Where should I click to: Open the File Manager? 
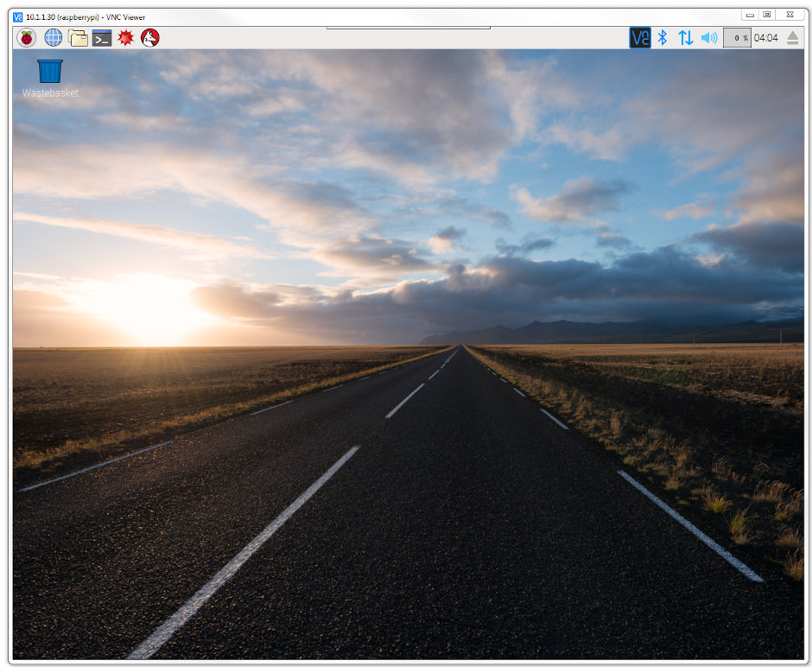pyautogui.click(x=77, y=38)
